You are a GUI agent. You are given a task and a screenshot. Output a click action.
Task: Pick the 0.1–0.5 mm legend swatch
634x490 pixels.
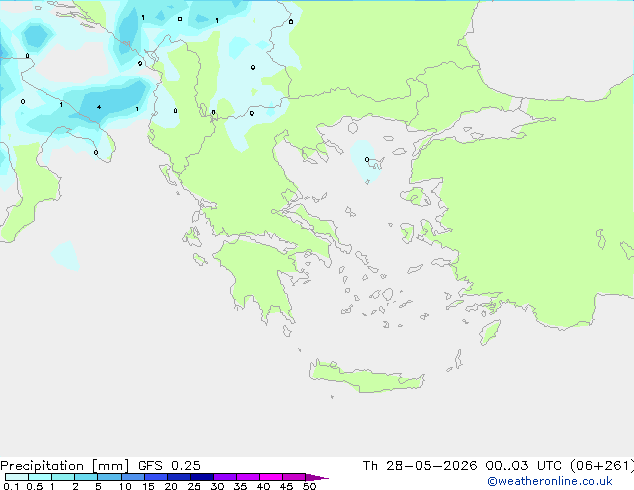17,477
